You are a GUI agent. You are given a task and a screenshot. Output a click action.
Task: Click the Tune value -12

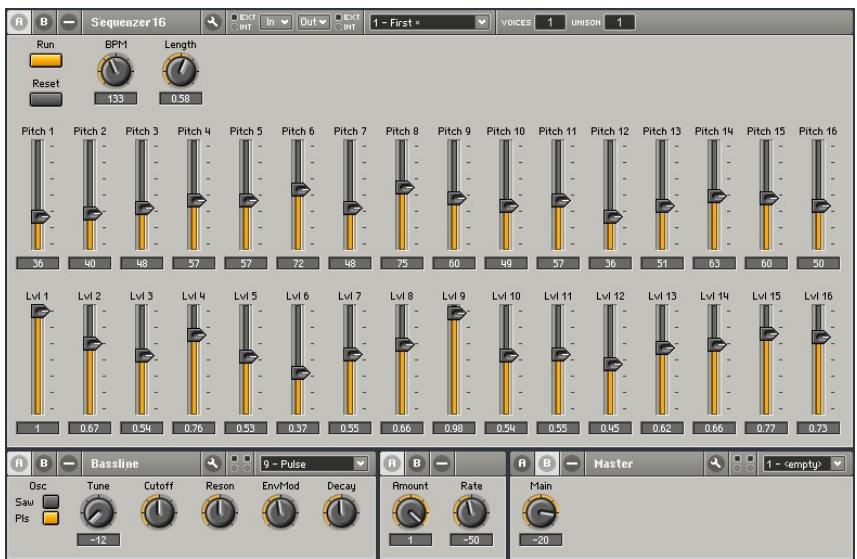pos(98,540)
